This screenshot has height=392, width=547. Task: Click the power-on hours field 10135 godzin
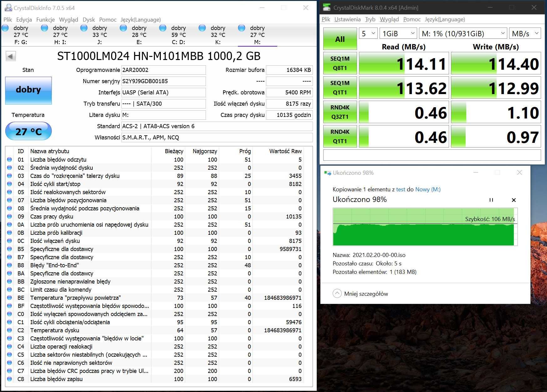coord(289,115)
